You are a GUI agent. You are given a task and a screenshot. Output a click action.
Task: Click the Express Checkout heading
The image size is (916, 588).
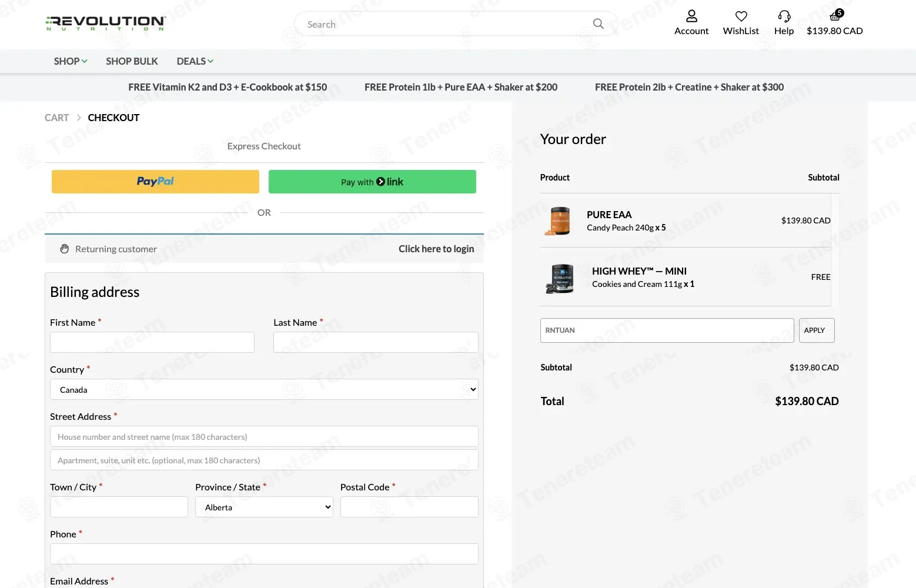click(x=264, y=146)
